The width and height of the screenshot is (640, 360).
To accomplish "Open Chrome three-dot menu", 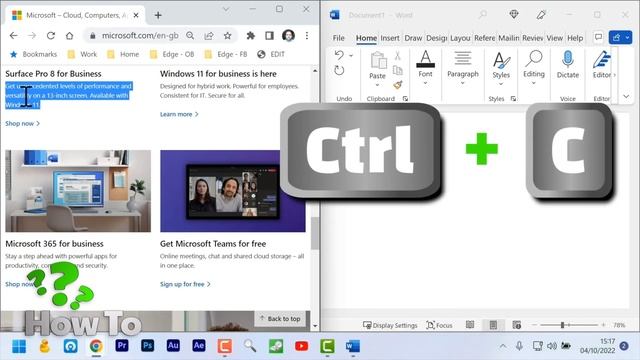I will click(x=307, y=36).
